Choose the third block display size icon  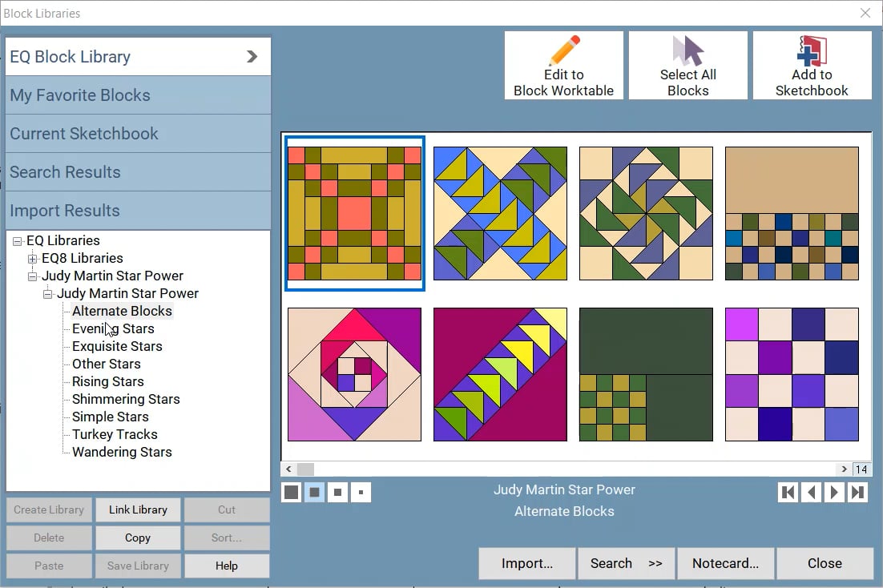coord(337,492)
